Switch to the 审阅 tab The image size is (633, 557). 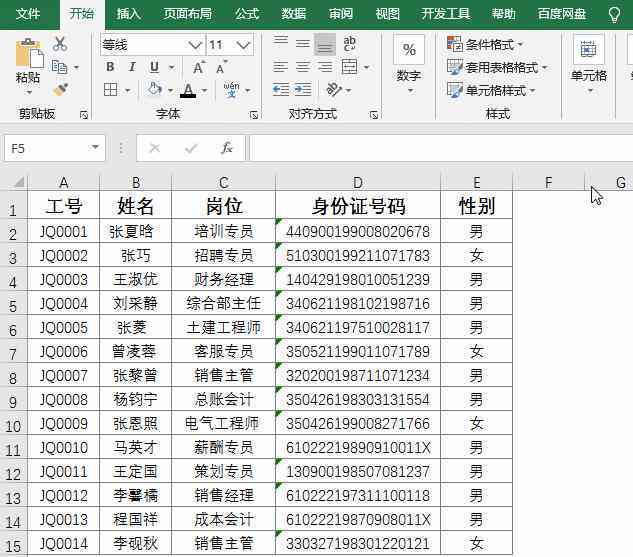tap(341, 15)
